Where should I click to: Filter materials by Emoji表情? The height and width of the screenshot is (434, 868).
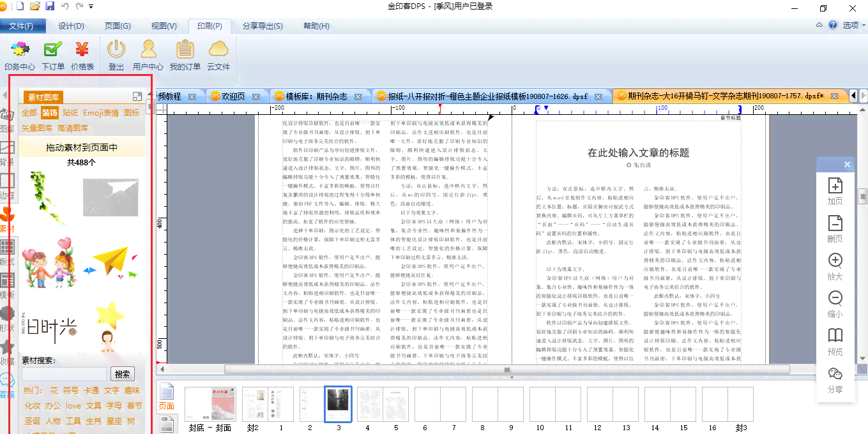pos(101,113)
